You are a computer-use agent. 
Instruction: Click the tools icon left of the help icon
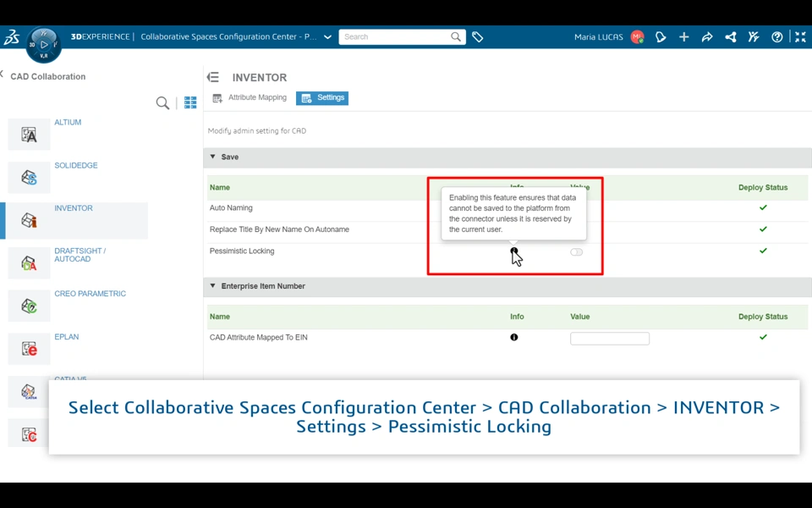coord(754,36)
